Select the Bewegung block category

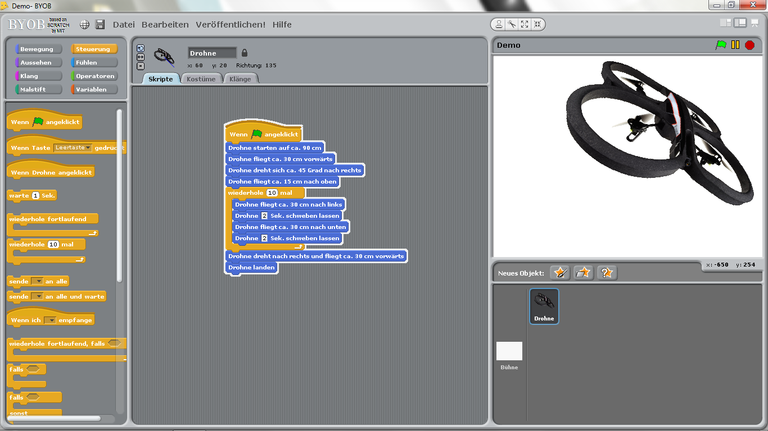[x=38, y=48]
